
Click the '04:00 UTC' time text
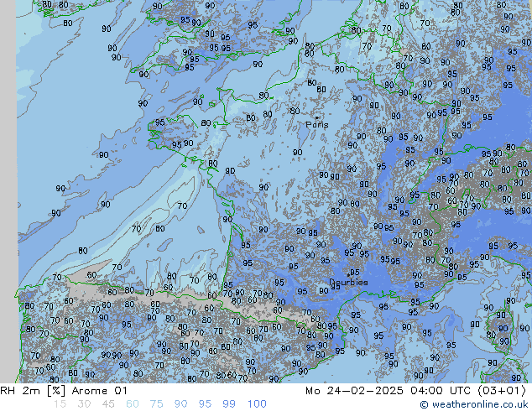441,391
